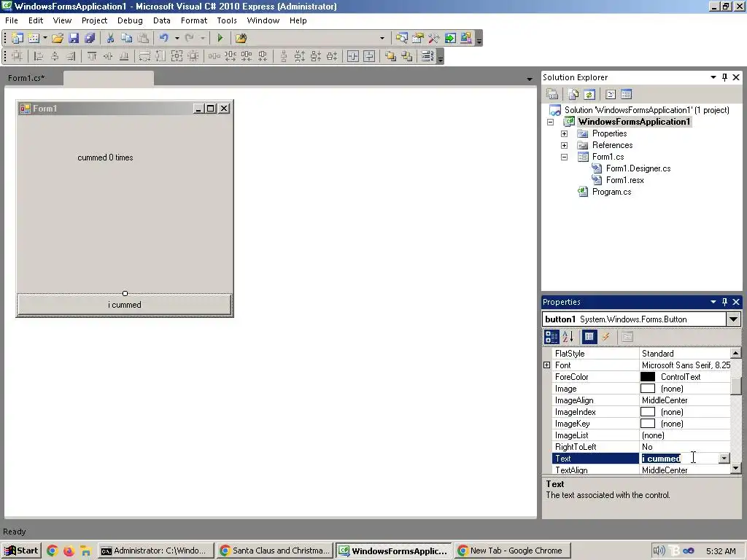This screenshot has width=747, height=560.
Task: Open the Text property value dropdown
Action: (x=724, y=459)
